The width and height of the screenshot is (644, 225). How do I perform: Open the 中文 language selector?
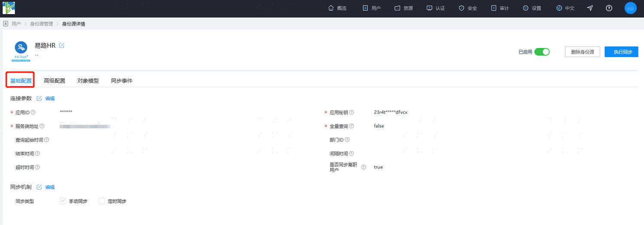565,8
